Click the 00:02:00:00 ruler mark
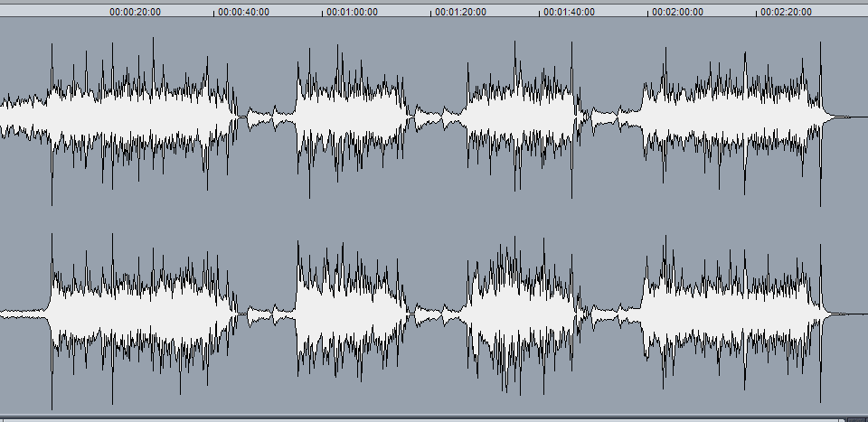This screenshot has width=868, height=422. click(x=677, y=12)
